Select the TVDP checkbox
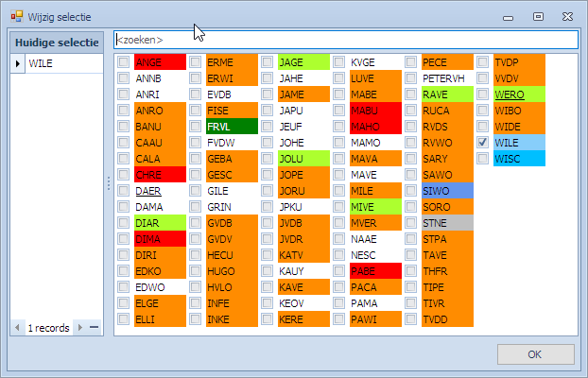The image size is (588, 378). click(483, 61)
